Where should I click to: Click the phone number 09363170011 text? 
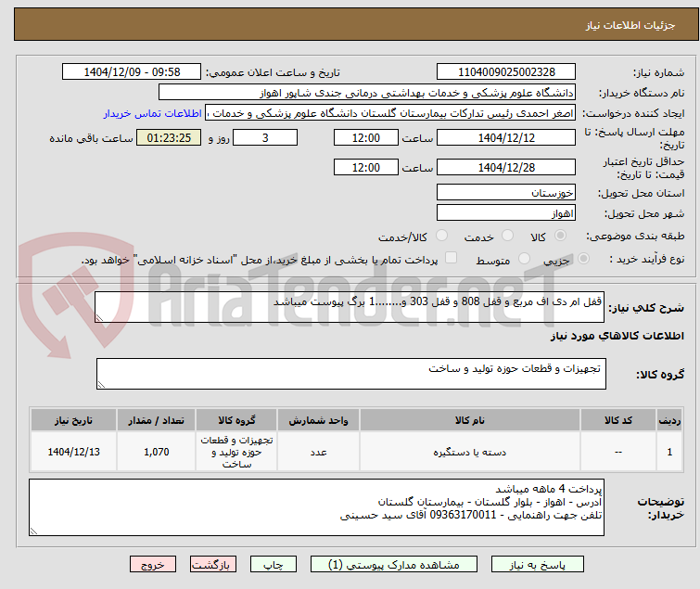coord(463,515)
